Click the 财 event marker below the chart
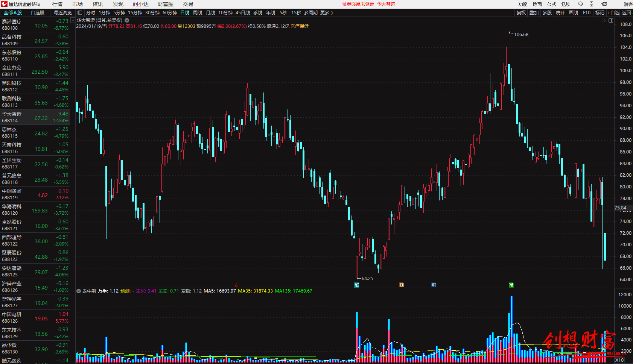The image size is (633, 364). coord(434,285)
